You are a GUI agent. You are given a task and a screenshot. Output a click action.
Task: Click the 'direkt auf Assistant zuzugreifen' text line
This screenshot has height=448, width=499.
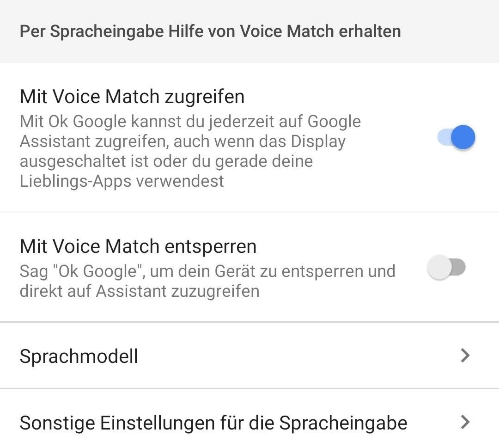click(140, 291)
